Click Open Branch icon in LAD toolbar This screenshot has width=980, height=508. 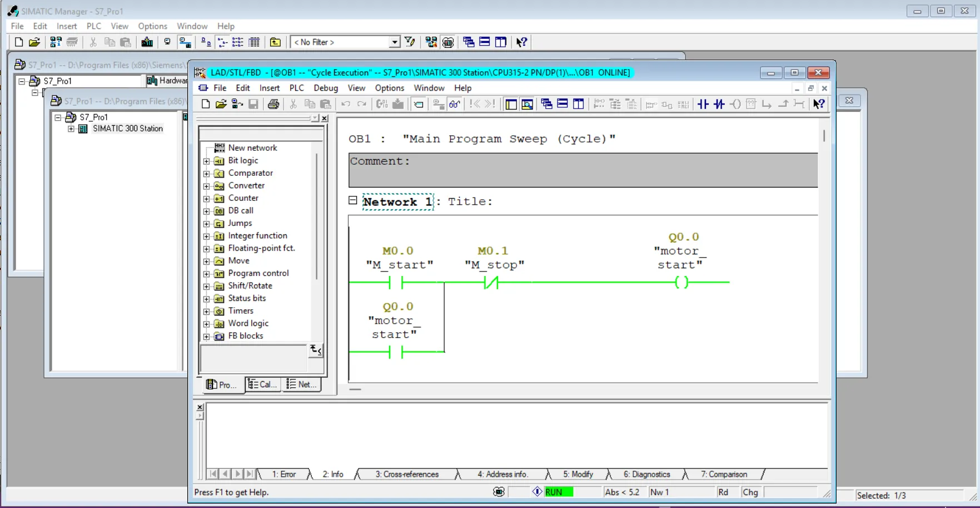coord(767,104)
